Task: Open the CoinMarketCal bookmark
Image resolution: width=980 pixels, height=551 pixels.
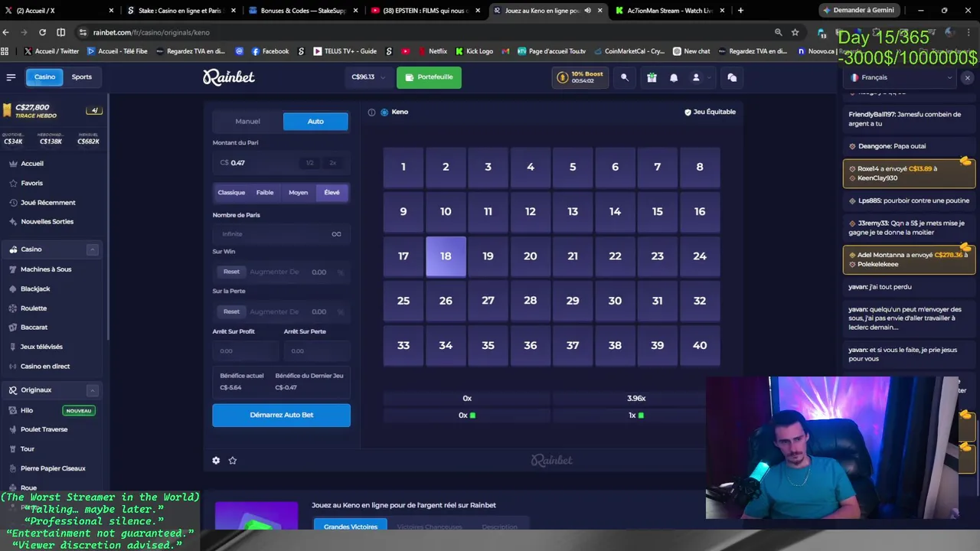Action: tap(629, 51)
